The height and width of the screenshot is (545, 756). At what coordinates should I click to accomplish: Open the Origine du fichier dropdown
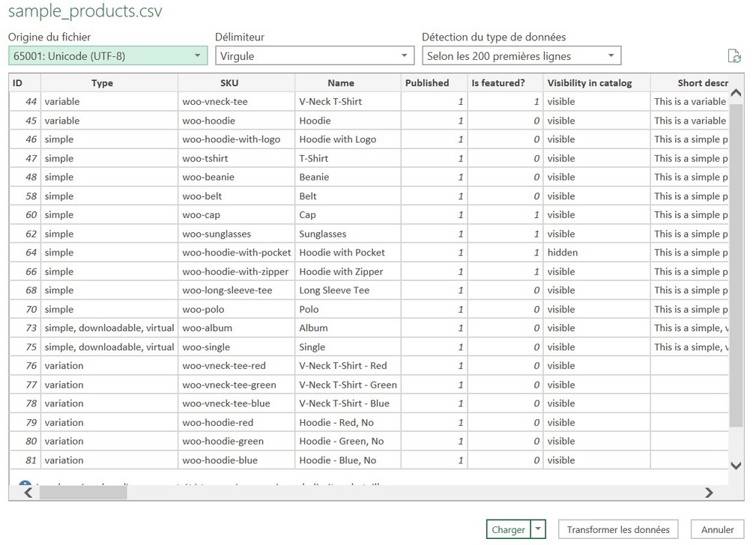[108, 56]
